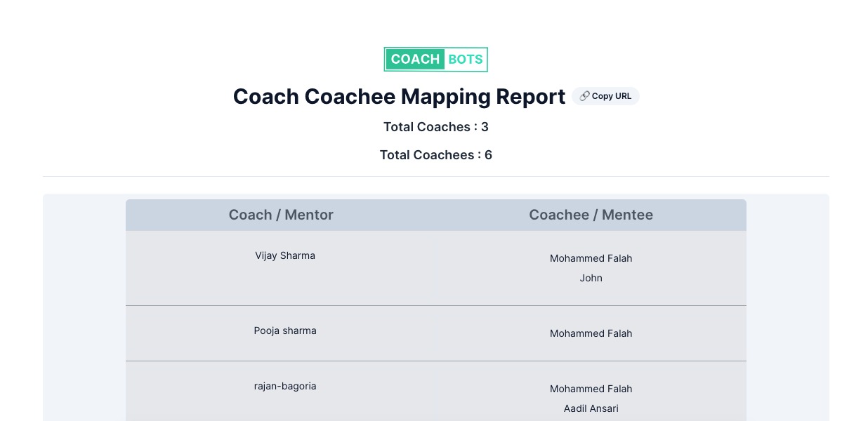Select coach Pooja sharma in the table

tap(285, 330)
